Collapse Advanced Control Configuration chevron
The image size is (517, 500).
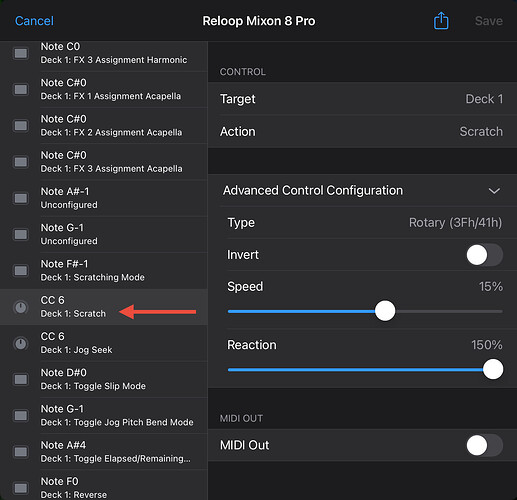[x=494, y=191]
